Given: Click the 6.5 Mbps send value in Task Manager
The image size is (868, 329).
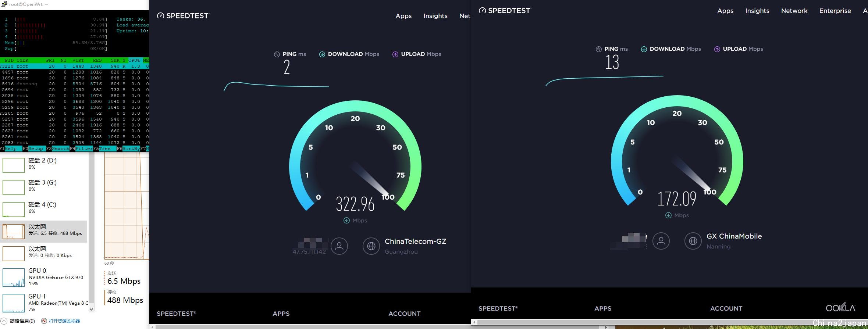Looking at the screenshot, I should [x=124, y=281].
